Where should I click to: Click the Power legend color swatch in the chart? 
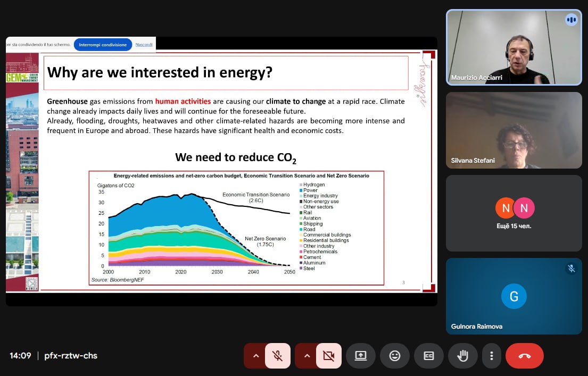coord(301,190)
